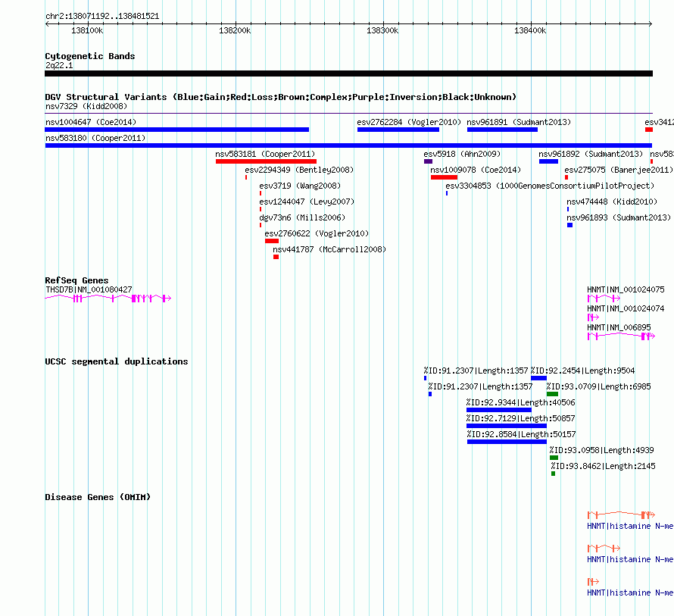
Task: Click esv3719 (Wang2008) label
Action: [300, 186]
